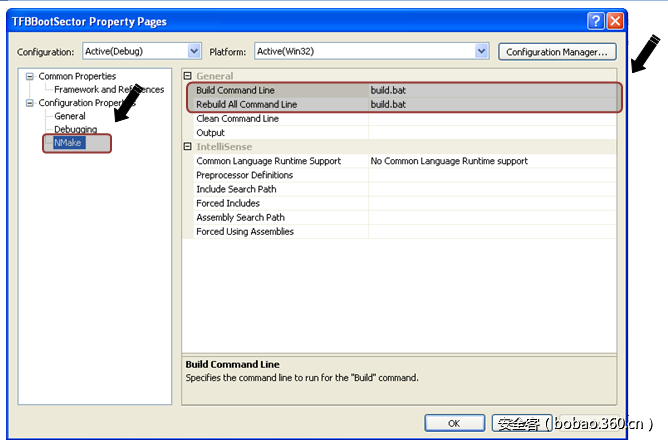
Task: Select Framework and References tree item
Action: coord(108,90)
